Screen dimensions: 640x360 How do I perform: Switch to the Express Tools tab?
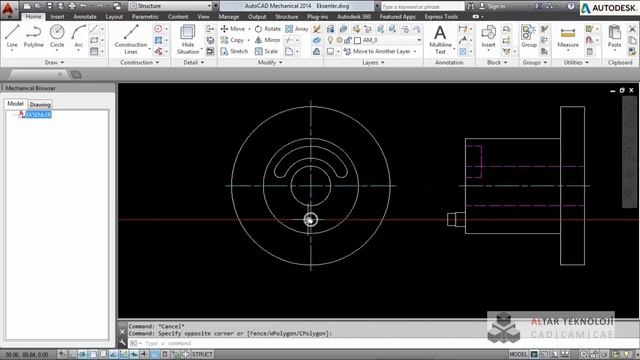(x=441, y=17)
